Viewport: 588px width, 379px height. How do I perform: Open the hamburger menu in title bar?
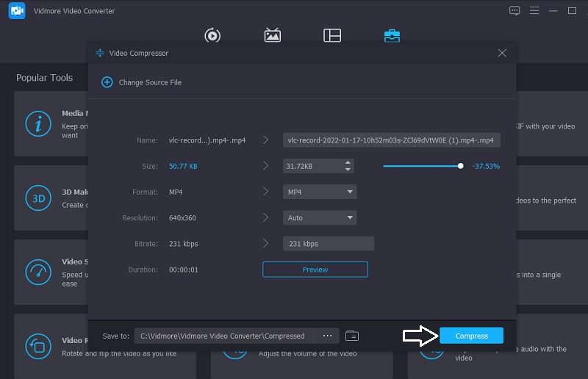pyautogui.click(x=534, y=11)
